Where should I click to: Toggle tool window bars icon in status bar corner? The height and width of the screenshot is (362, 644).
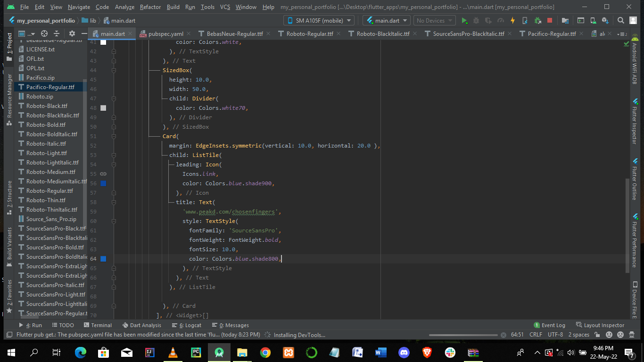9,335
